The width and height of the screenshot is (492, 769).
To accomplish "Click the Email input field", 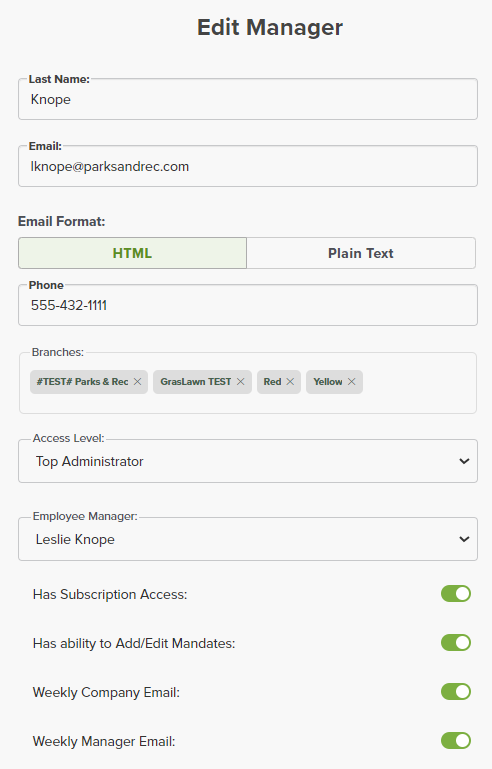I will (248, 166).
